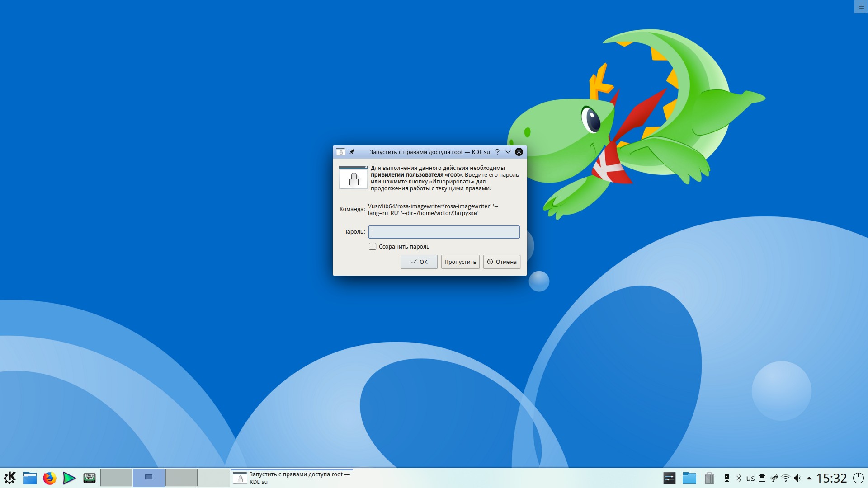This screenshot has height=488, width=868.
Task: Click the volume speaker tray icon
Action: (x=797, y=478)
